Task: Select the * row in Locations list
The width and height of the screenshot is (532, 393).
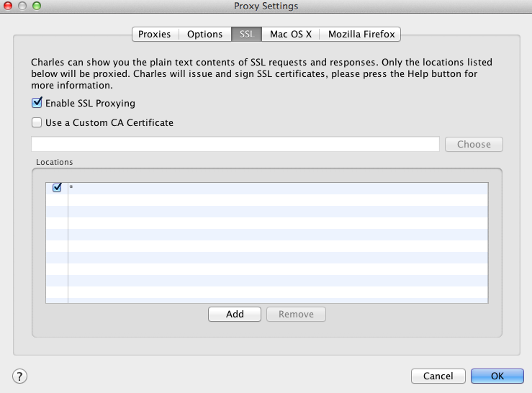Action: [267, 189]
